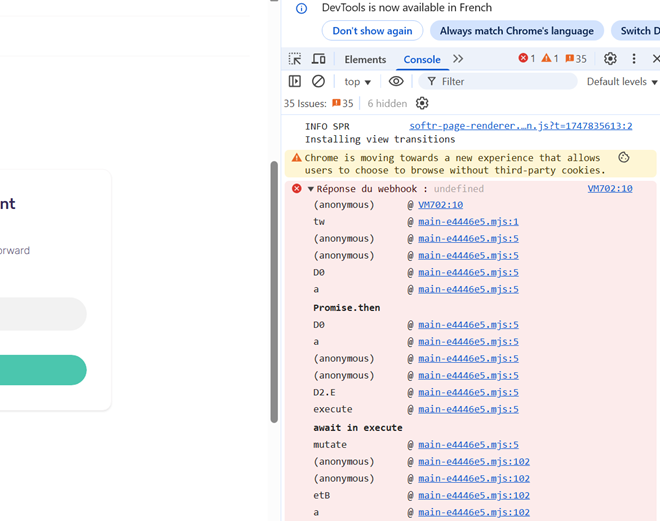Click into the console Filter field
This screenshot has width=660, height=521.
(x=498, y=81)
